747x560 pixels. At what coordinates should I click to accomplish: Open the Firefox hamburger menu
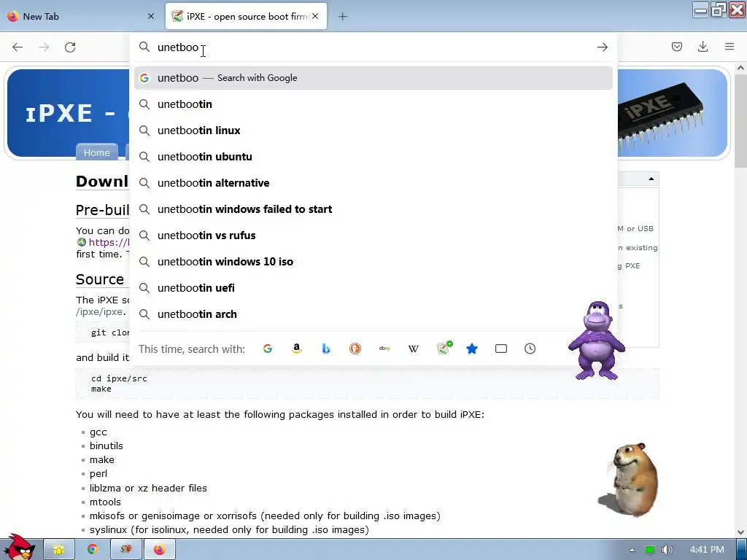(729, 47)
